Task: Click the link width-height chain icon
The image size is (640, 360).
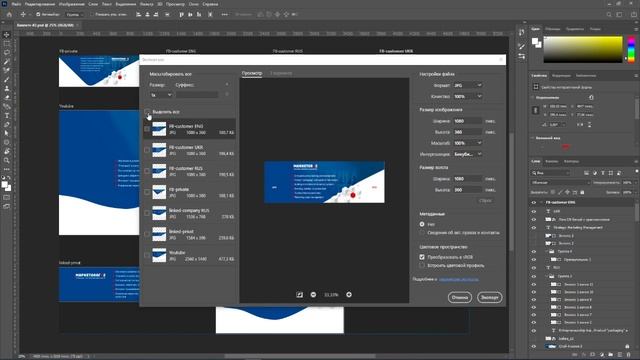Action: pyautogui.click(x=536, y=110)
